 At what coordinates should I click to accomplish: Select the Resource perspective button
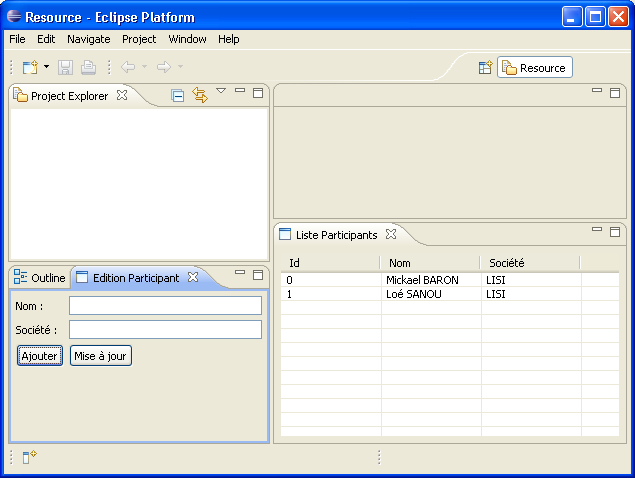point(535,68)
